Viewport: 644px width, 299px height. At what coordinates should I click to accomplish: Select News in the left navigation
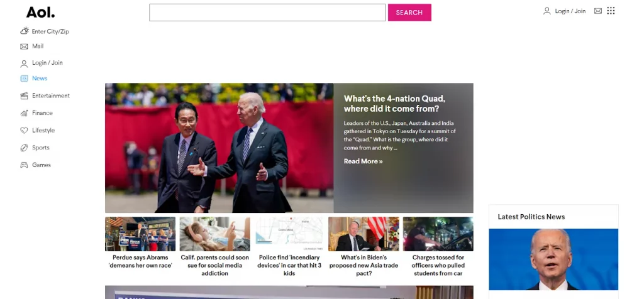[40, 78]
